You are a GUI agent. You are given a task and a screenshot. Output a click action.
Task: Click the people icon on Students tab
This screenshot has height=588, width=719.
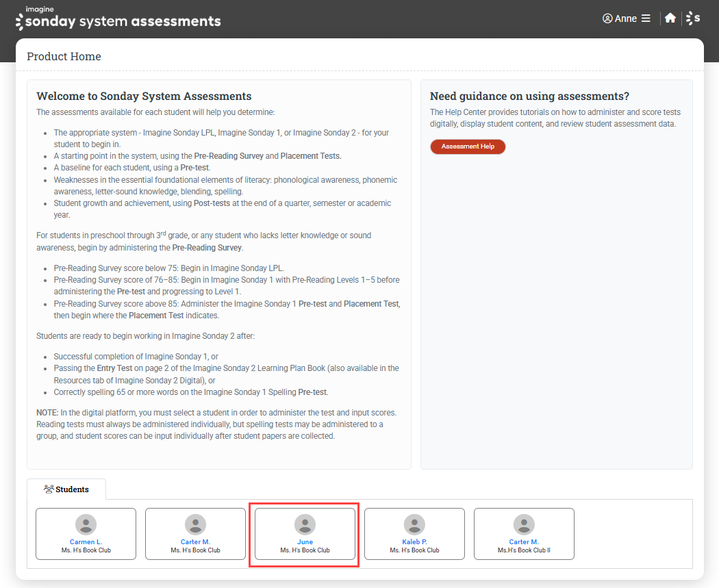tap(49, 489)
